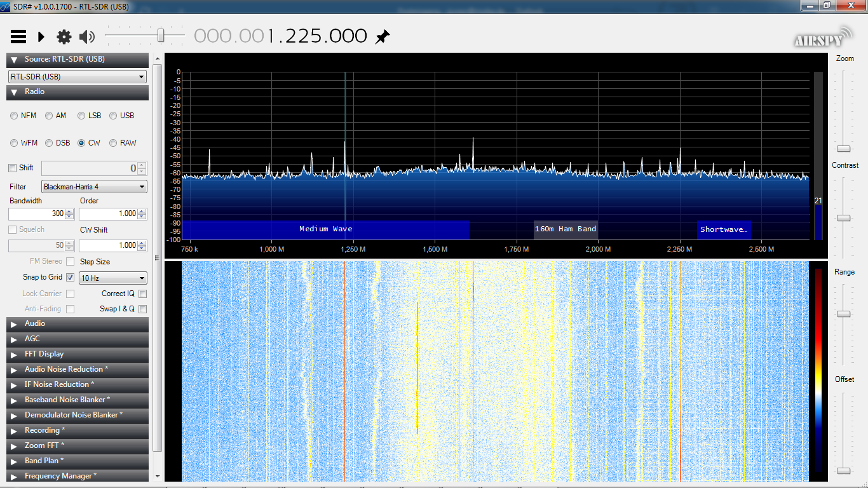Enable the Shift checkbox
The height and width of the screenshot is (488, 868).
[12, 168]
